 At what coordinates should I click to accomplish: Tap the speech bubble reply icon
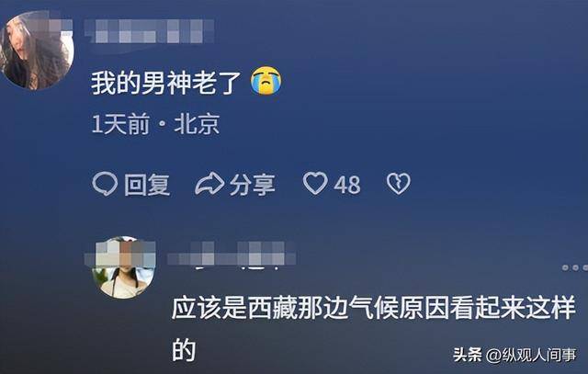105,184
